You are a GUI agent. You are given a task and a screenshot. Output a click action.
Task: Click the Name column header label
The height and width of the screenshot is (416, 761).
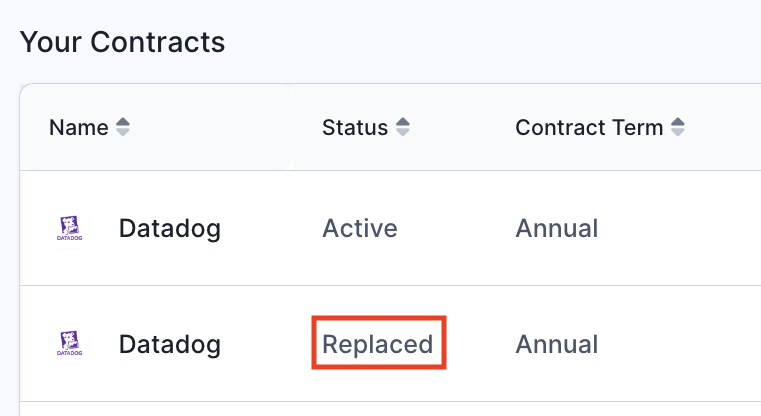(x=79, y=128)
